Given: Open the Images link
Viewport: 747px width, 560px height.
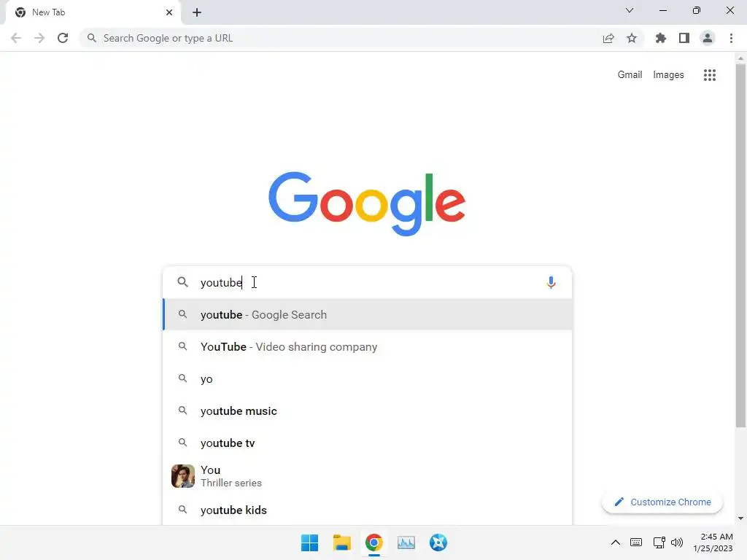Looking at the screenshot, I should click(x=668, y=75).
